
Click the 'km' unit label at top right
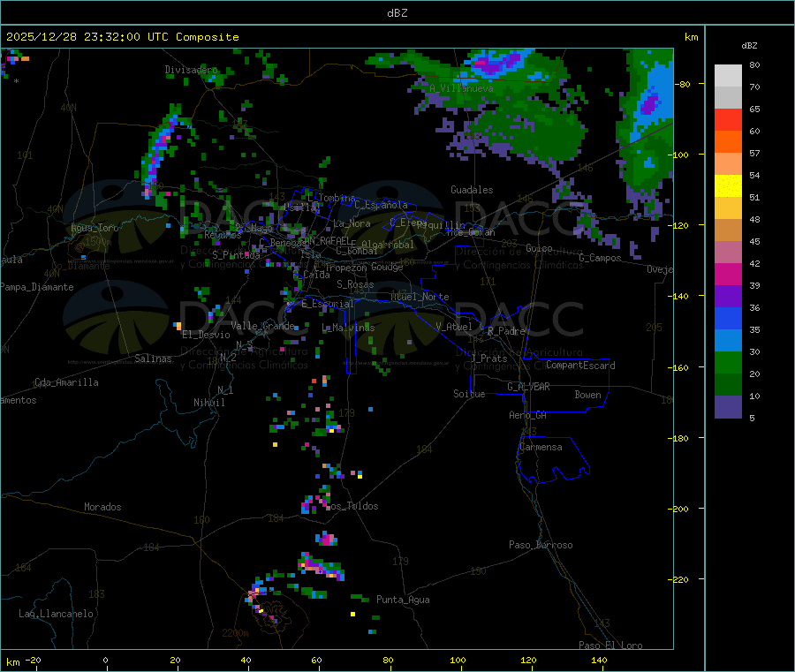tap(691, 37)
